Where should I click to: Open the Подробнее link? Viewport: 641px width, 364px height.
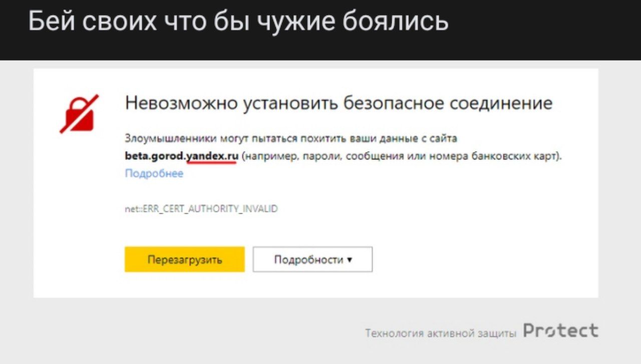[154, 174]
